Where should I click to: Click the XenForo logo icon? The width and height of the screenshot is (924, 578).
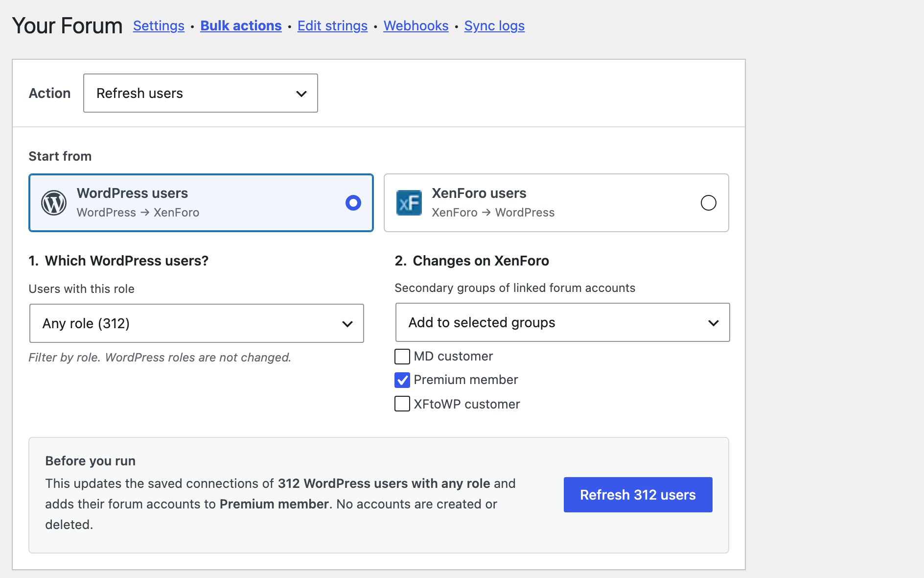409,203
